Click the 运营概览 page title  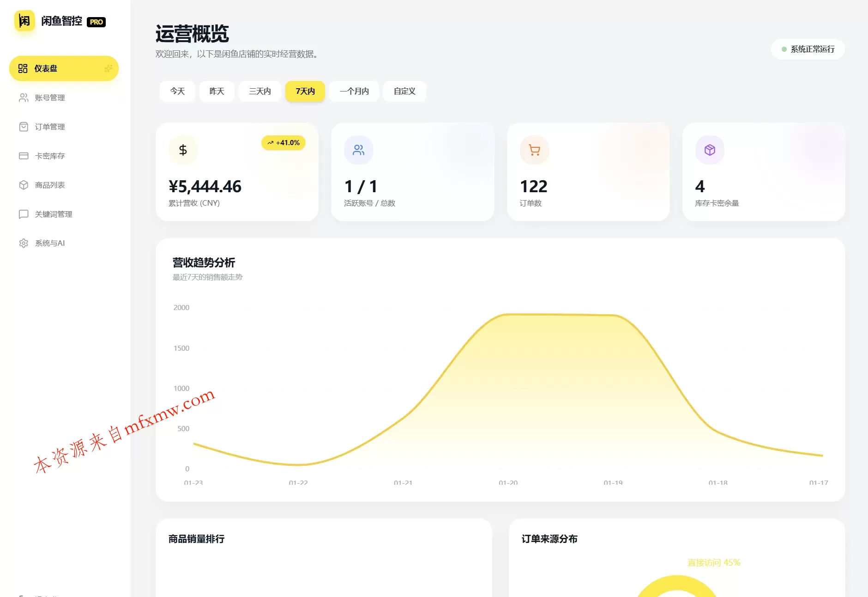tap(192, 34)
